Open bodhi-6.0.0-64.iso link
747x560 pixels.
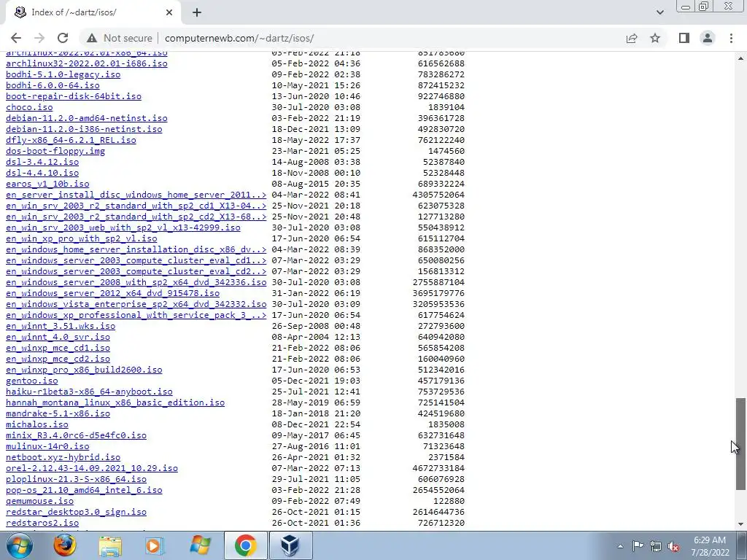(53, 85)
